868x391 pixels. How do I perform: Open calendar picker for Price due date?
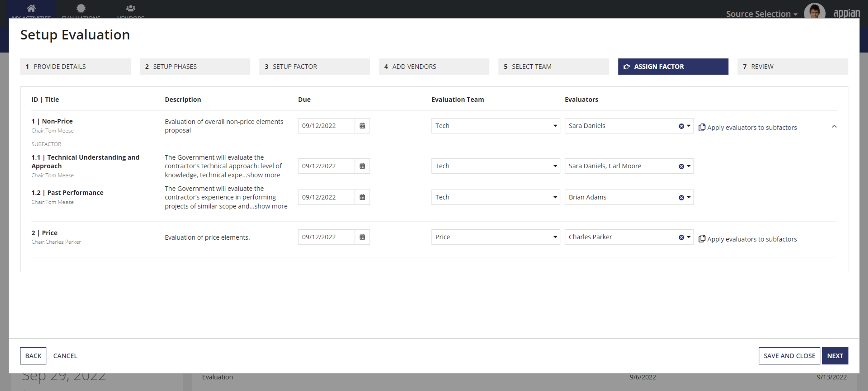(x=362, y=237)
